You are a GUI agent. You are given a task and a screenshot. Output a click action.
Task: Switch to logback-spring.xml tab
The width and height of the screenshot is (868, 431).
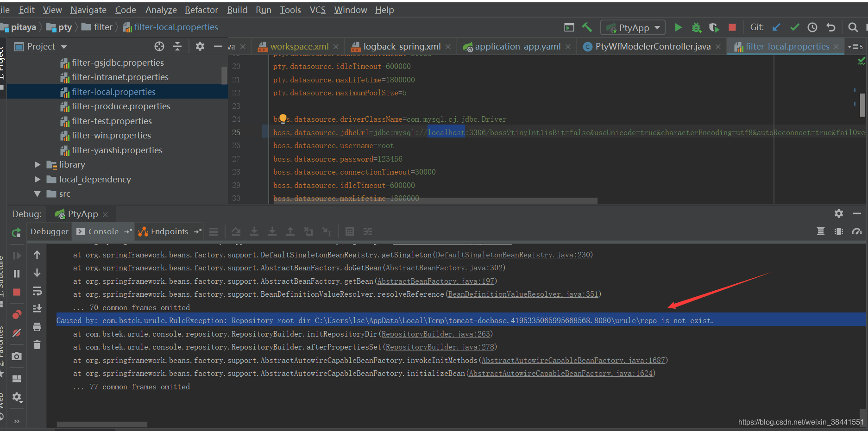tap(402, 47)
